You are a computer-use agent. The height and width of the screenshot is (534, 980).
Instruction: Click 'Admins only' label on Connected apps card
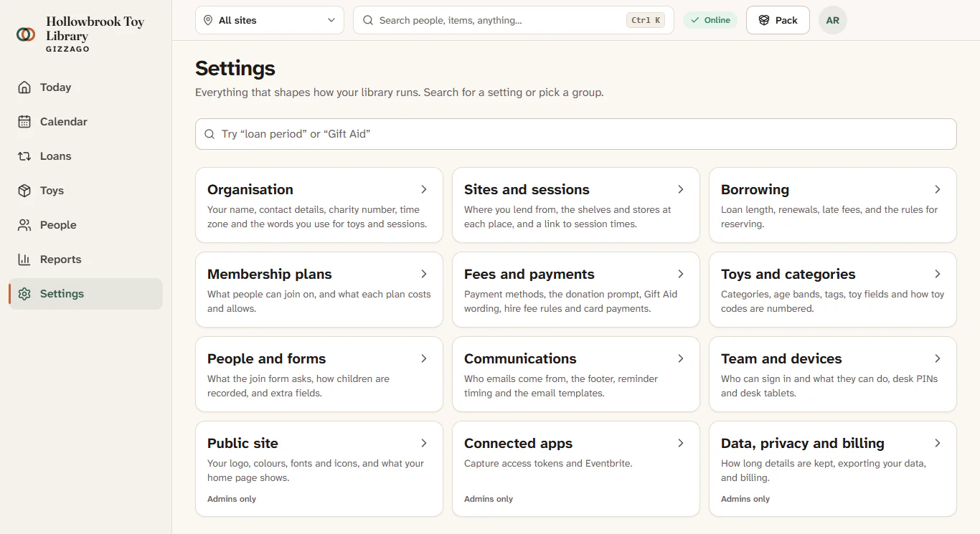click(x=489, y=499)
